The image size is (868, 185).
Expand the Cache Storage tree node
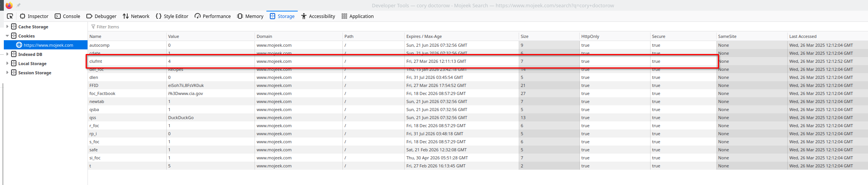pyautogui.click(x=7, y=26)
